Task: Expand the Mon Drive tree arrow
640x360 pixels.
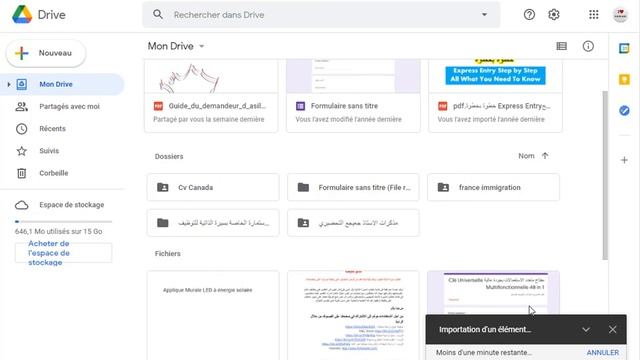Action: pyautogui.click(x=9, y=84)
